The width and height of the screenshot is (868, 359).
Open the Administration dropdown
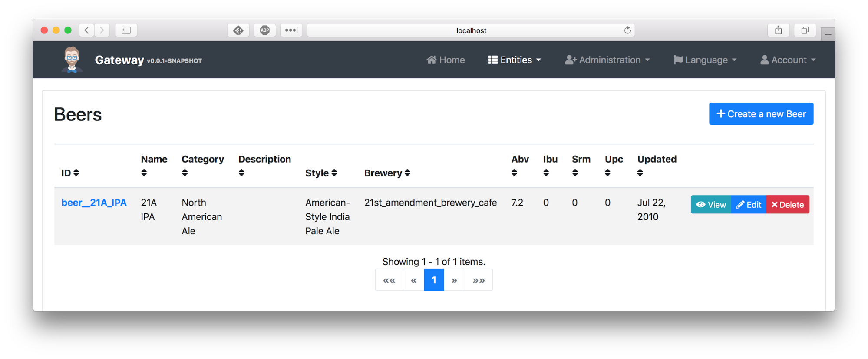coord(607,60)
